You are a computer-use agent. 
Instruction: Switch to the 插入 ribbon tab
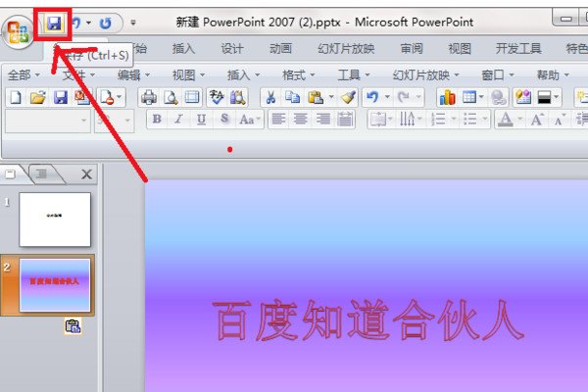(183, 48)
